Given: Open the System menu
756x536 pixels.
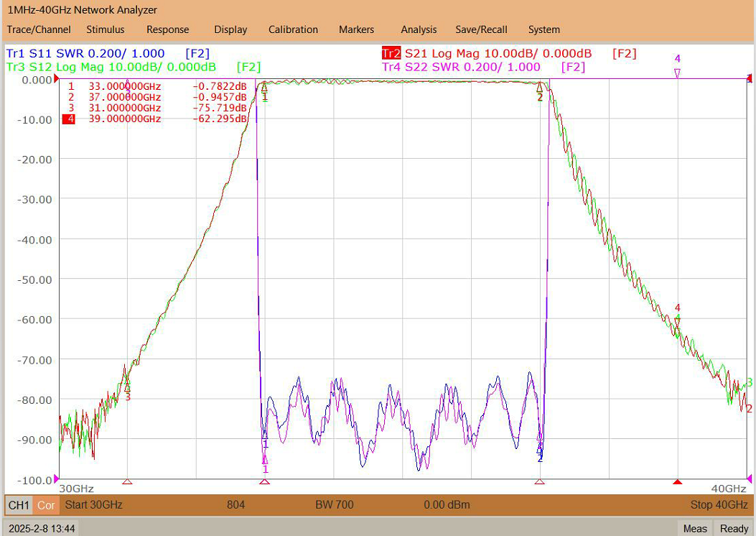Looking at the screenshot, I should pos(544,30).
